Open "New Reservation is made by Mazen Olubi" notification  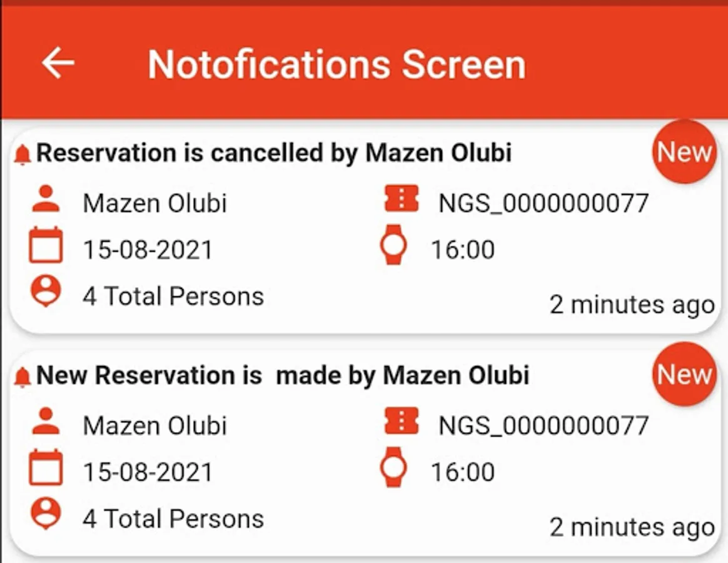click(x=283, y=375)
